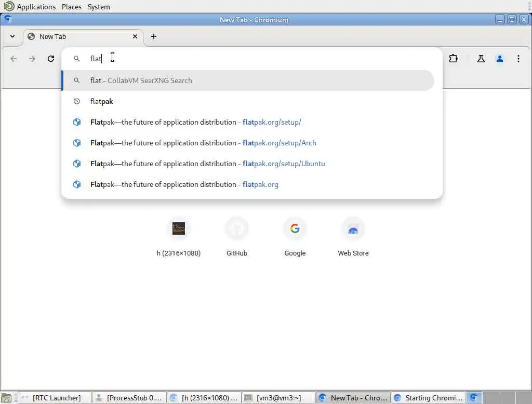
Task: Open the Google shortcut tile
Action: pyautogui.click(x=295, y=237)
